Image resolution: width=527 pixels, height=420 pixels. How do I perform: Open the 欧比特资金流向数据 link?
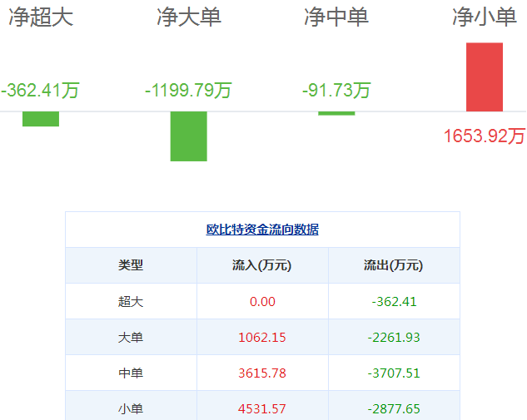262,230
